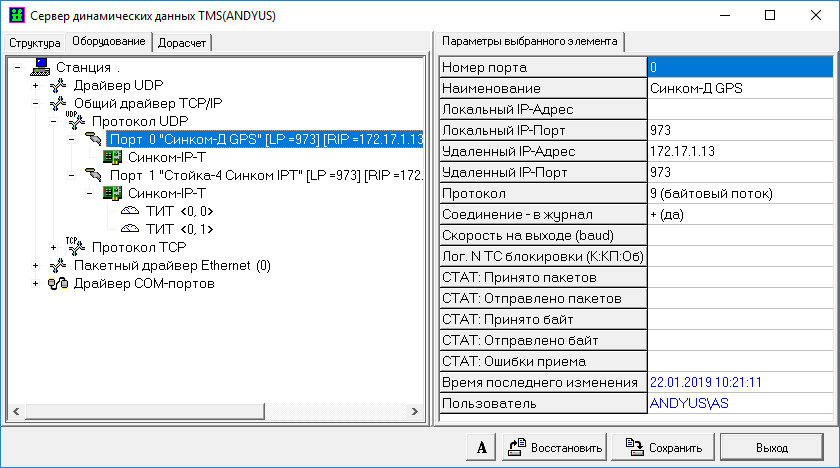Expand the Протокол TCP branch
Image resolution: width=840 pixels, height=468 pixels.
pyautogui.click(x=54, y=247)
